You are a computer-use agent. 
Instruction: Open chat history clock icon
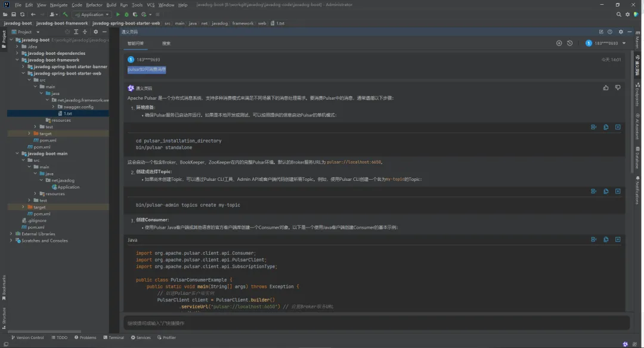point(569,43)
